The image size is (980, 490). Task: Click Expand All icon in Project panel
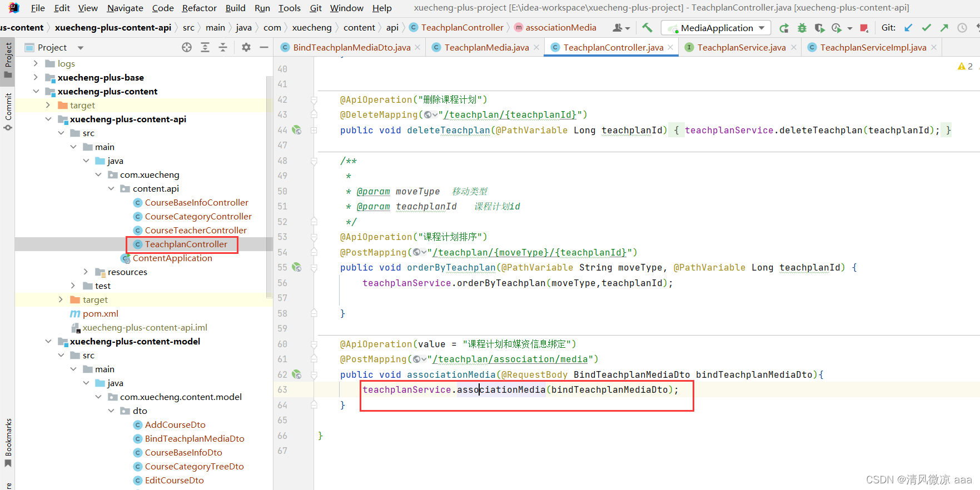[x=205, y=48]
